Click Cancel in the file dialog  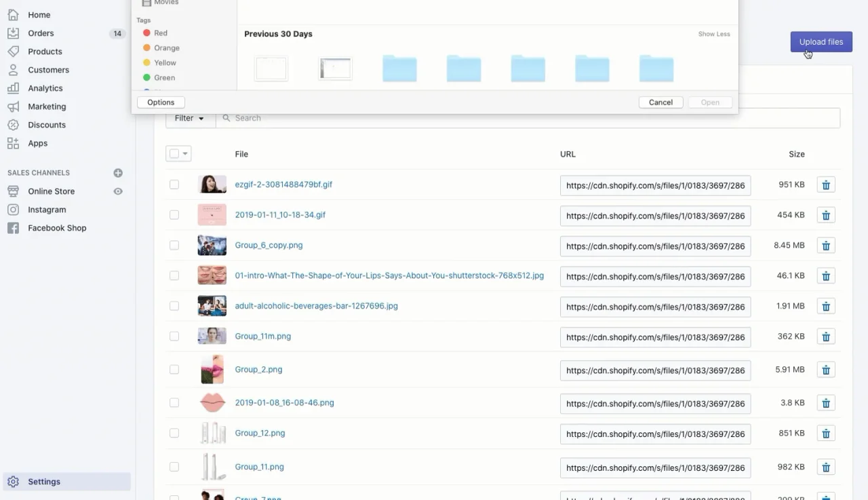[x=660, y=102]
